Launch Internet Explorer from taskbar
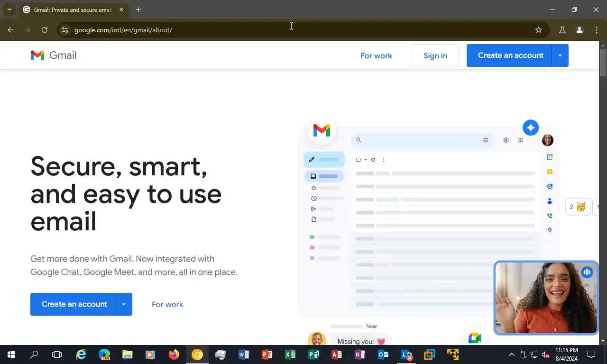 click(x=82, y=355)
